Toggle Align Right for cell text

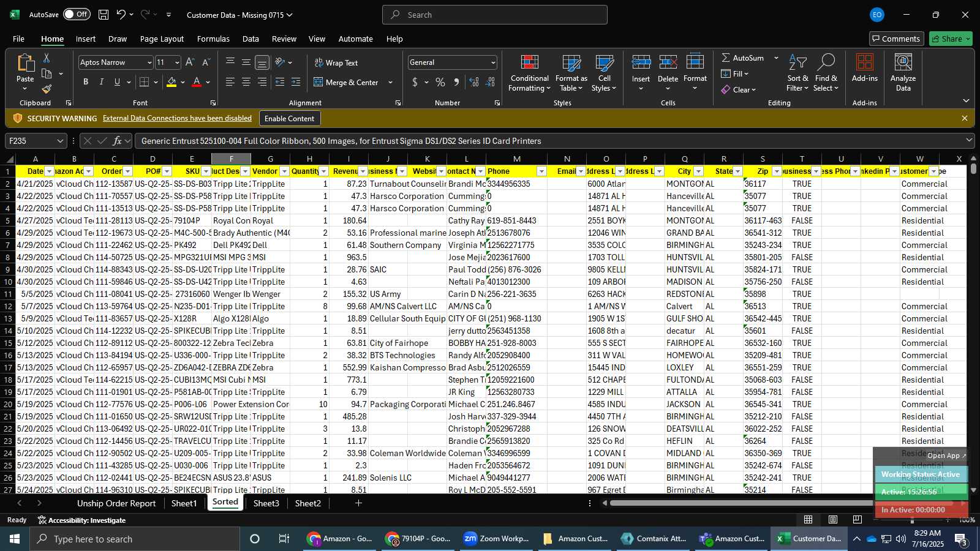point(262,82)
